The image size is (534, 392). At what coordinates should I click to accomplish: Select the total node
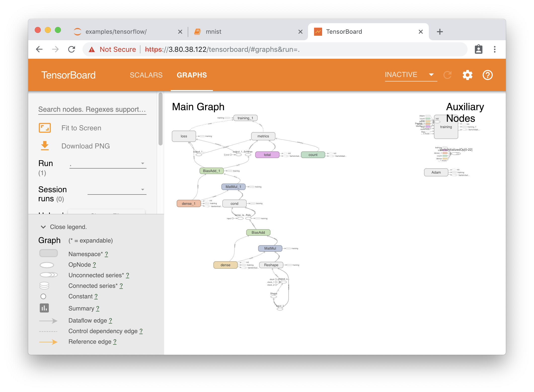[267, 155]
